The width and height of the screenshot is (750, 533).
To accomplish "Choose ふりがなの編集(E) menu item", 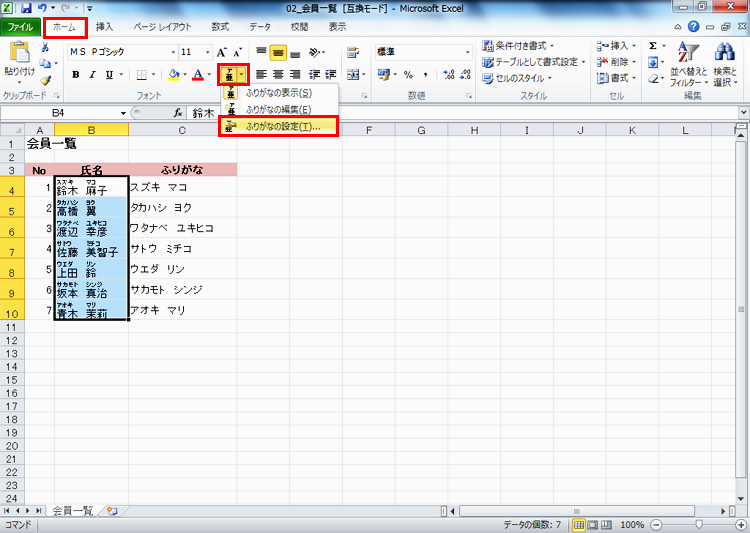I will tap(279, 110).
